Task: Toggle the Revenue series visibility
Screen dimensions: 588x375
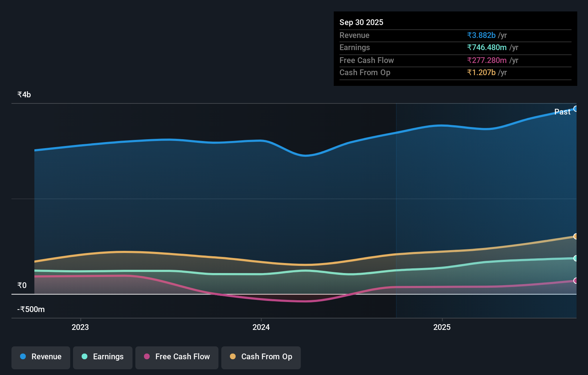Action: (x=40, y=357)
